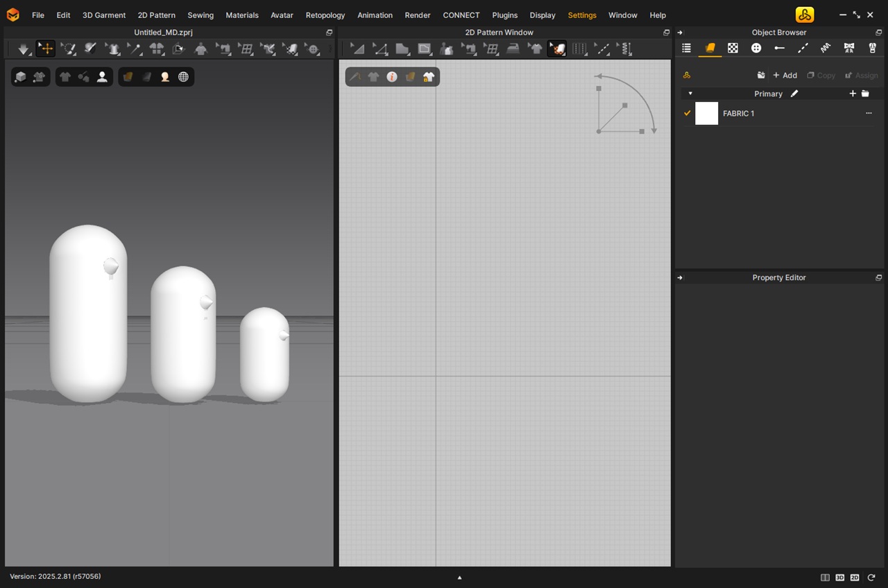Expand the bottom panel arrow in status bar
The height and width of the screenshot is (588, 888).
(x=459, y=577)
